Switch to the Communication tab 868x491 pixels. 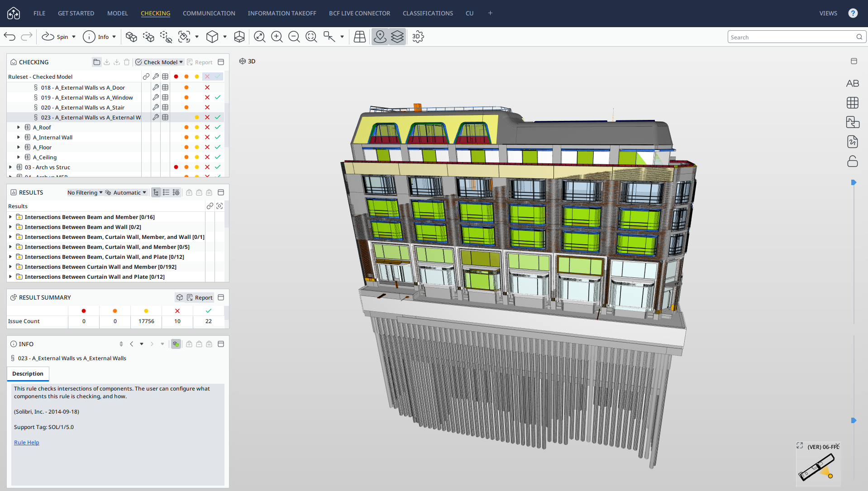[209, 13]
